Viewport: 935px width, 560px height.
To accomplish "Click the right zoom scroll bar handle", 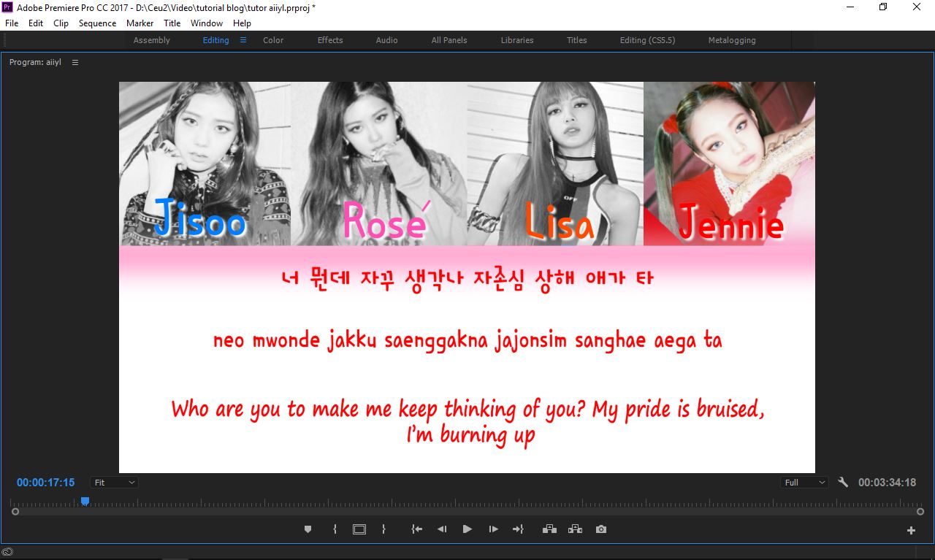I will pos(920,512).
